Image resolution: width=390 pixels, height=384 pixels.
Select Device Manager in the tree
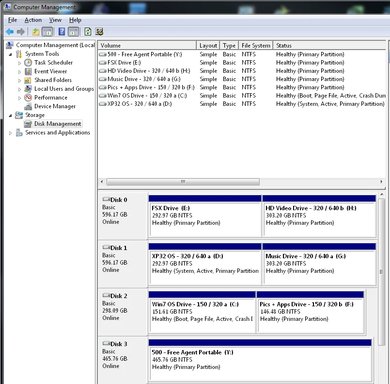point(55,106)
